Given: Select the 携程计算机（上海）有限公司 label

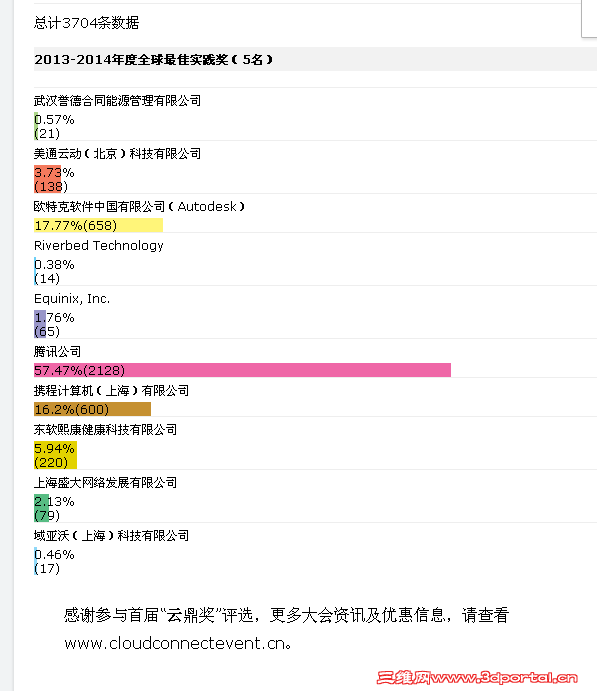Looking at the screenshot, I should (111, 390).
